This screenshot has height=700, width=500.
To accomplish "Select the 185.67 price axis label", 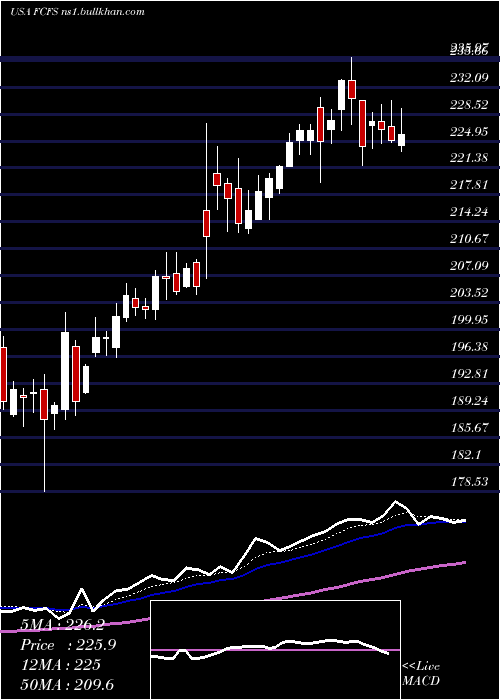I will pos(469,428).
